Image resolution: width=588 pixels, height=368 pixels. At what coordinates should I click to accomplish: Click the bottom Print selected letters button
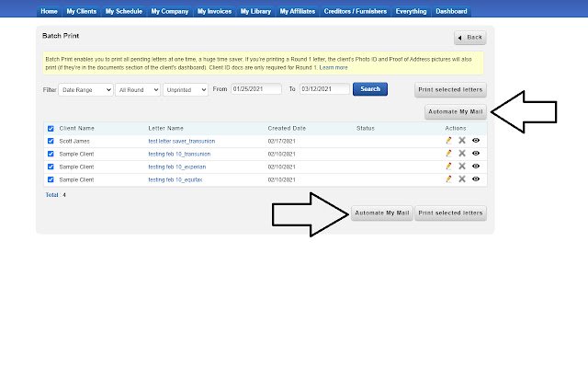450,213
